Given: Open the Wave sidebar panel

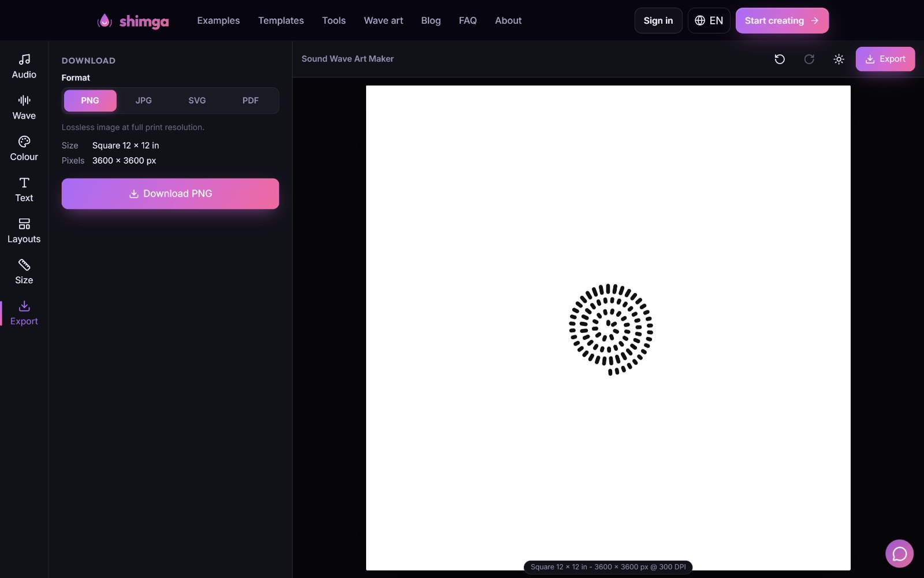Looking at the screenshot, I should tap(24, 108).
